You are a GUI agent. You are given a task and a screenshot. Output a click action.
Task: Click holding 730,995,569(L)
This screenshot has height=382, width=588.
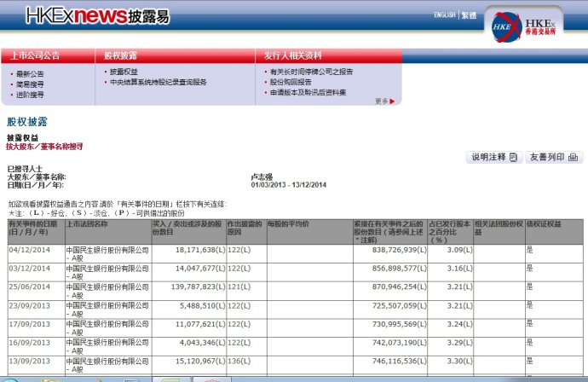pos(400,324)
